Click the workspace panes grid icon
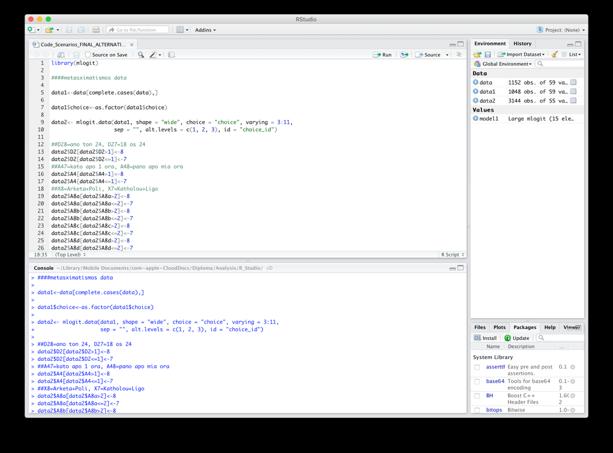Image resolution: width=613 pixels, height=453 pixels. tap(179, 30)
